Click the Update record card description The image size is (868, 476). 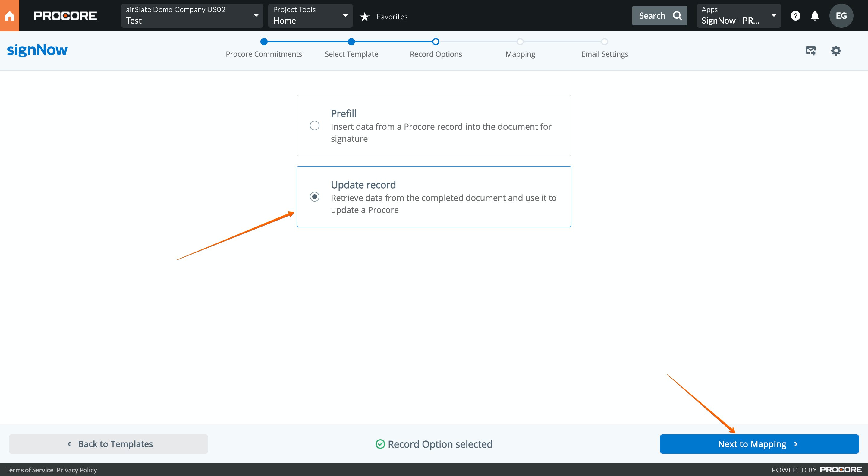[x=443, y=204]
